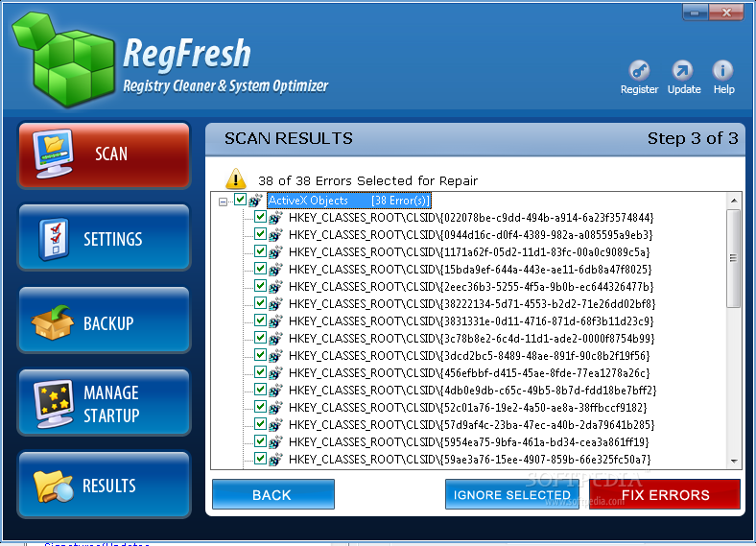Open the BACKUP section
This screenshot has height=546, width=756.
105,320
